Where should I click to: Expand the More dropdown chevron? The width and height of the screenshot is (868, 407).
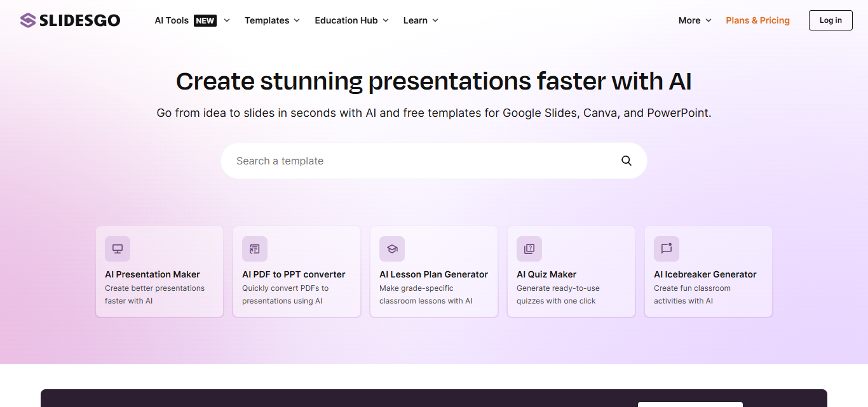tap(709, 20)
